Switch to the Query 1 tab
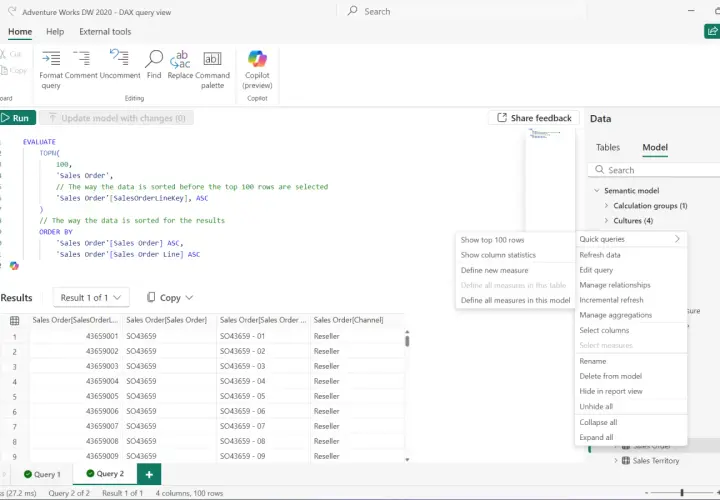 42,474
